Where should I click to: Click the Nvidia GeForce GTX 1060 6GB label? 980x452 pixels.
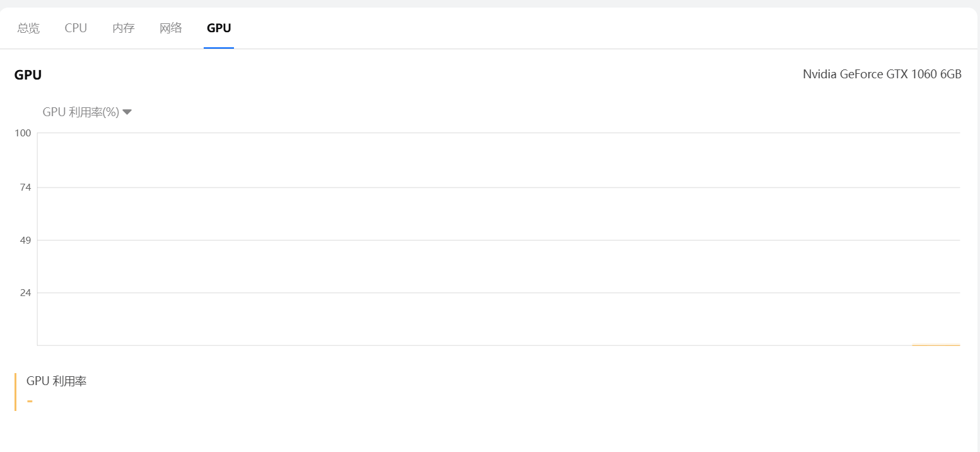[x=882, y=74]
